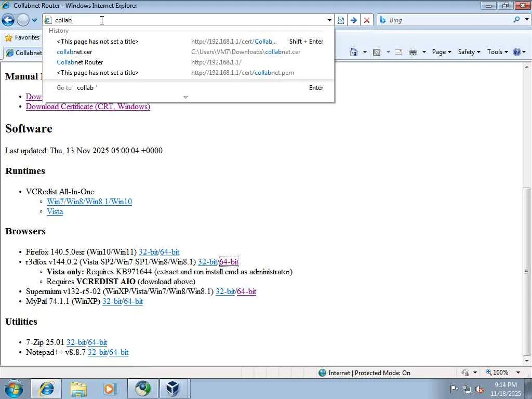Click the Print icon
Screen dimensions: 532x399
413,52
